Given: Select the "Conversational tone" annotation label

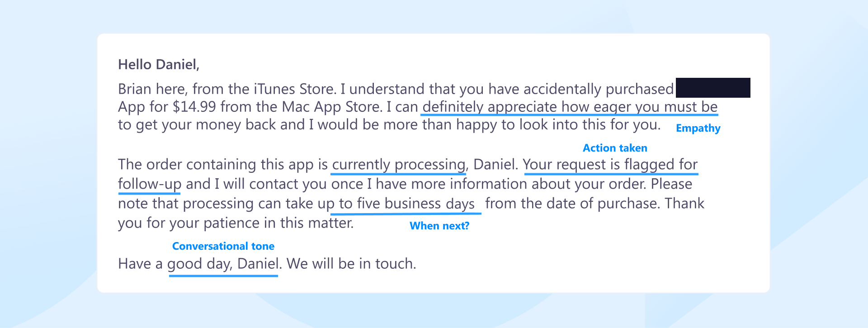Looking at the screenshot, I should [x=223, y=246].
